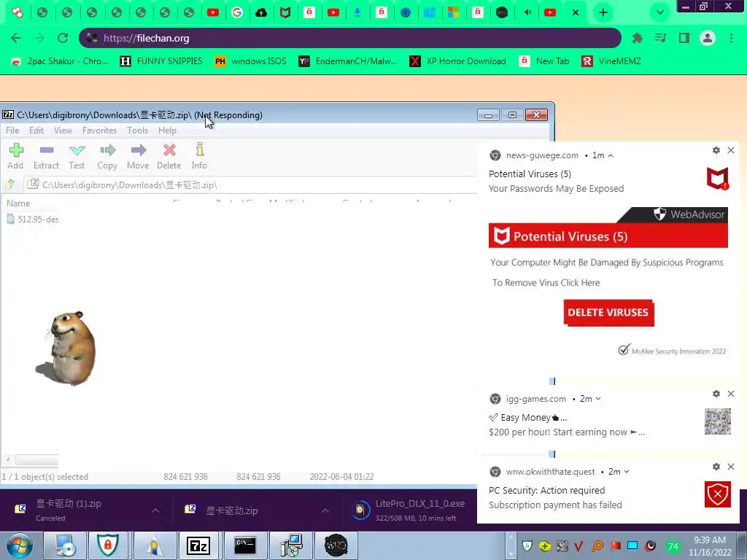Reload the filechan.org page
The width and height of the screenshot is (747, 560).
63,38
